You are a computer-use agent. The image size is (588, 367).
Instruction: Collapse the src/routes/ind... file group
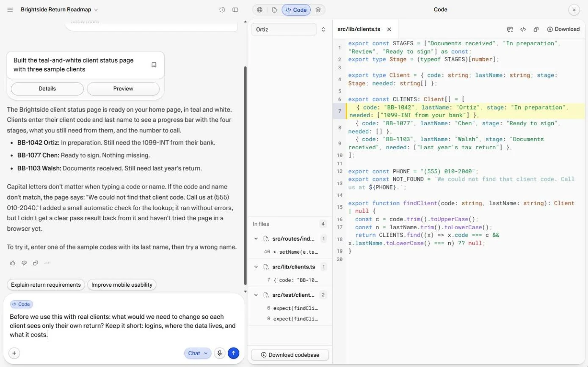point(256,239)
